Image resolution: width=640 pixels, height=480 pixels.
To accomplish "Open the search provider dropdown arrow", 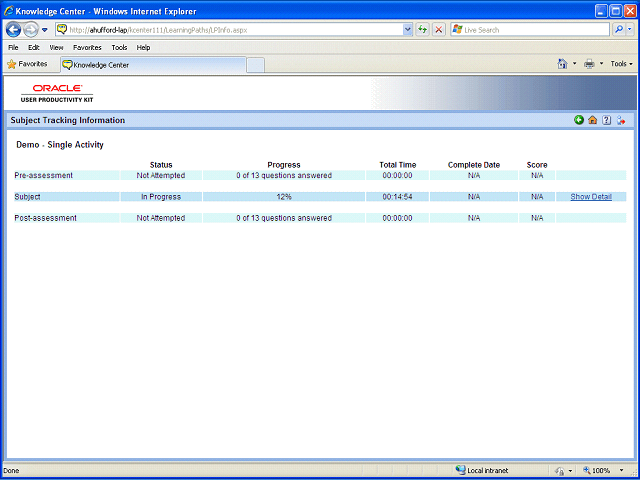I will (x=630, y=29).
